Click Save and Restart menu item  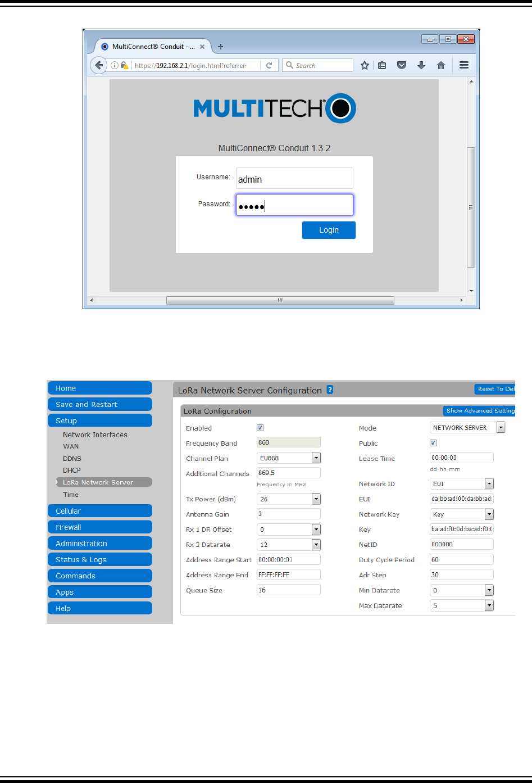coord(99,405)
